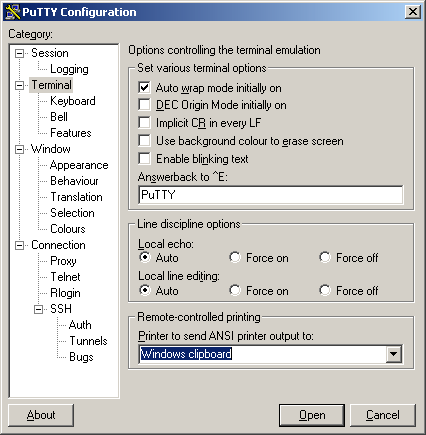
Task: Check Implicit CR in every LF
Action: (144, 123)
